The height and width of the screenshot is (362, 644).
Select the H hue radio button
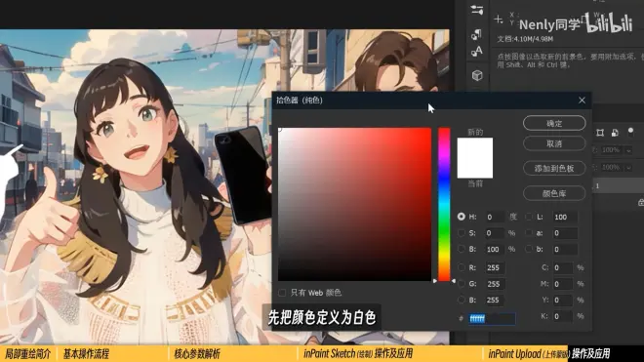462,217
